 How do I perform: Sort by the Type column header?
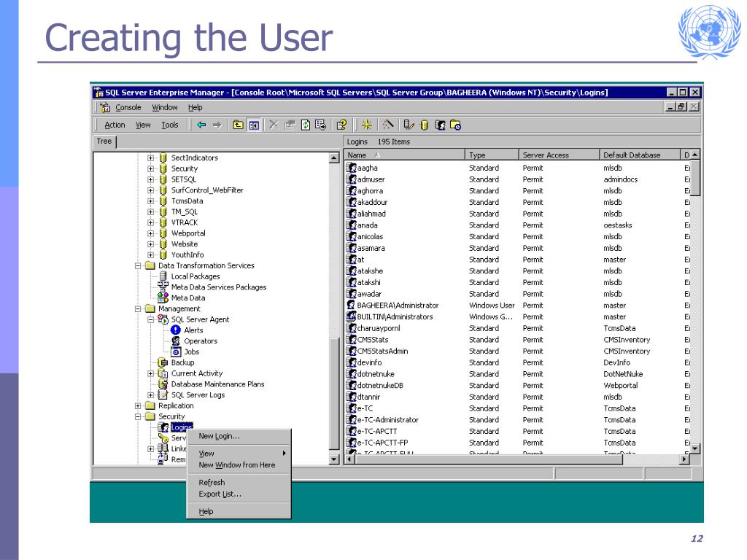pos(492,155)
